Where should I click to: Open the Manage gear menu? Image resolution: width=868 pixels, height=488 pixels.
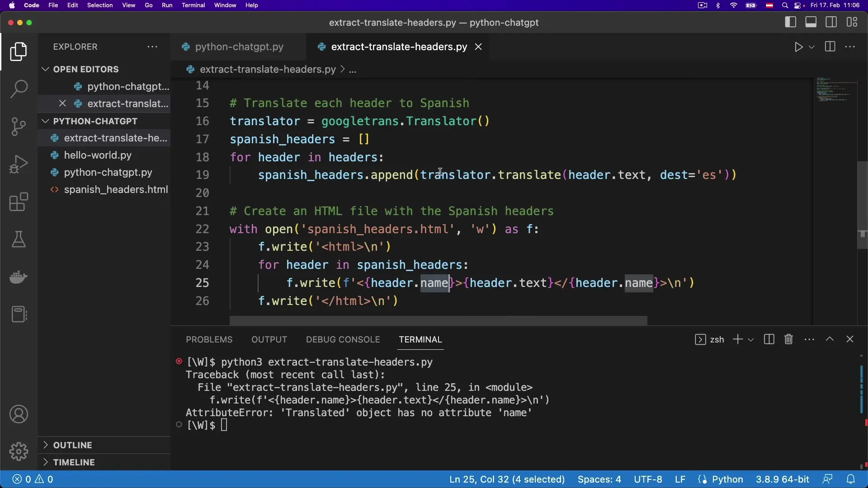pos(19,451)
